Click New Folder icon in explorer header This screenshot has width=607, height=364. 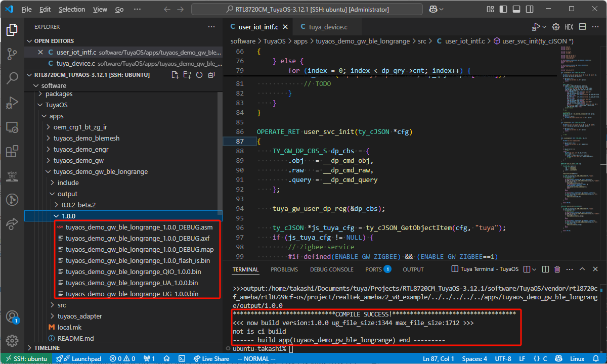tap(187, 75)
